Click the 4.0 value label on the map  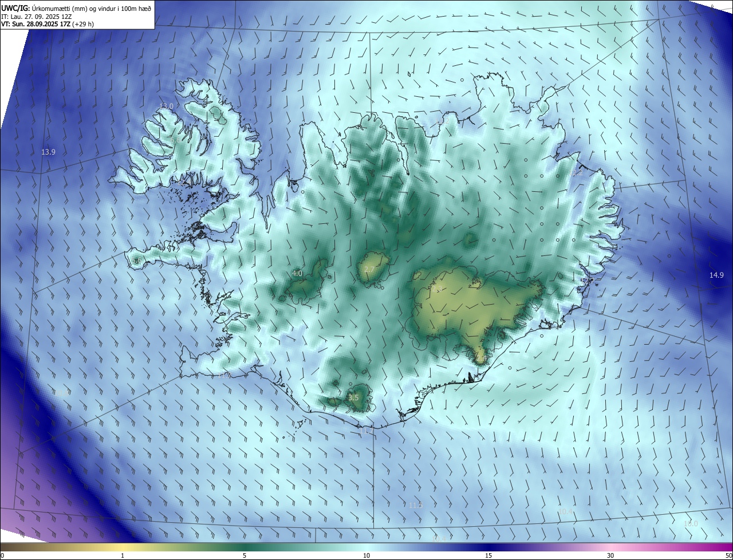tap(297, 274)
